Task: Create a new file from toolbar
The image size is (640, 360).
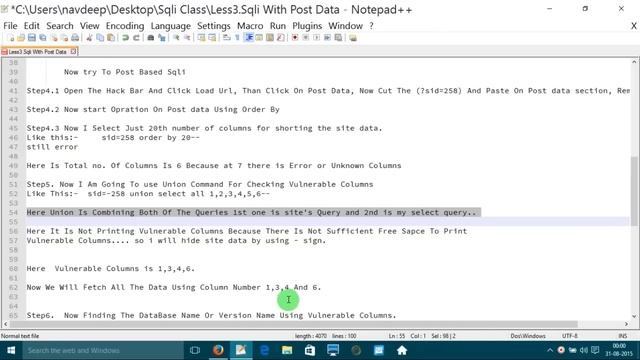Action: tap(11, 38)
